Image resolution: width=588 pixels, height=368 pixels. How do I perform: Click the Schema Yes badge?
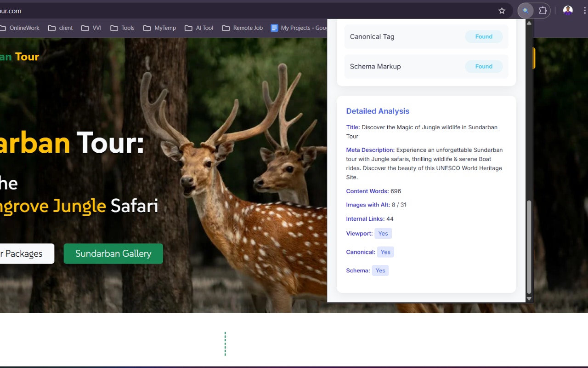(380, 270)
